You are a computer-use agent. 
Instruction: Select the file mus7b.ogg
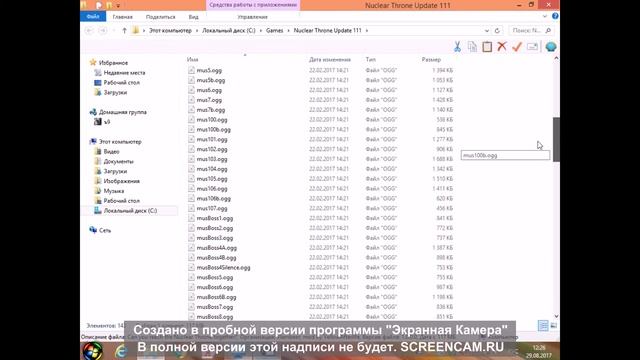tap(211, 110)
